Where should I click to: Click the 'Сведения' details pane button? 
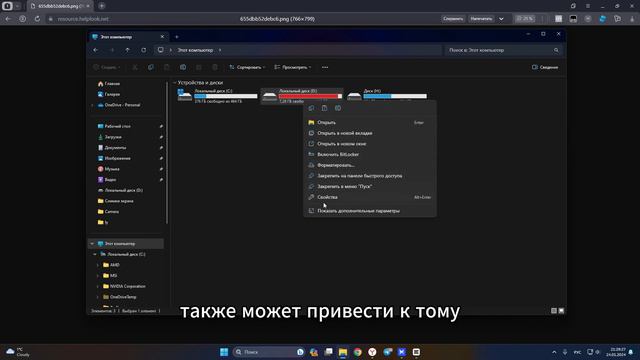pos(545,67)
